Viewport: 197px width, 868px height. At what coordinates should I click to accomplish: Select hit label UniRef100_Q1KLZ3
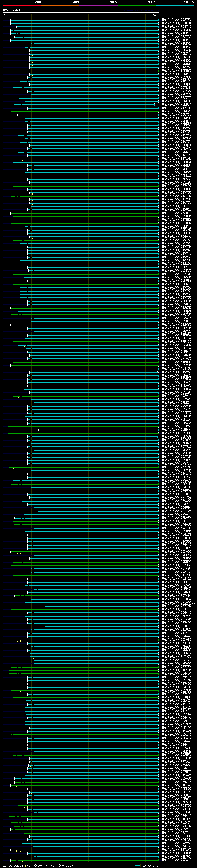(x=177, y=111)
